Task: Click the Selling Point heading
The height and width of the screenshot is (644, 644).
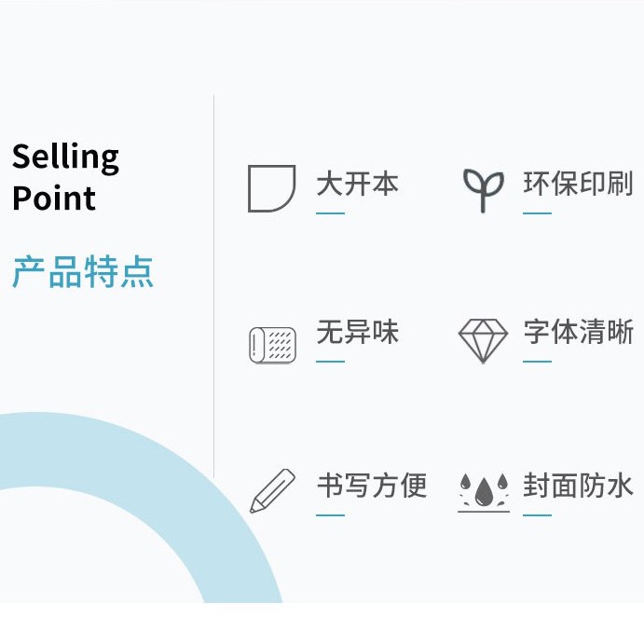Action: click(x=65, y=177)
